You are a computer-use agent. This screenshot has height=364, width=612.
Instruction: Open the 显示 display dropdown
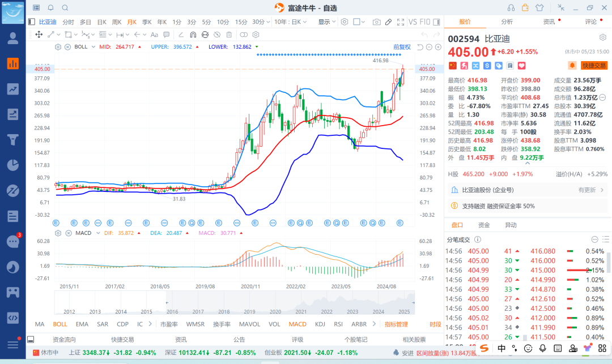[x=327, y=22]
